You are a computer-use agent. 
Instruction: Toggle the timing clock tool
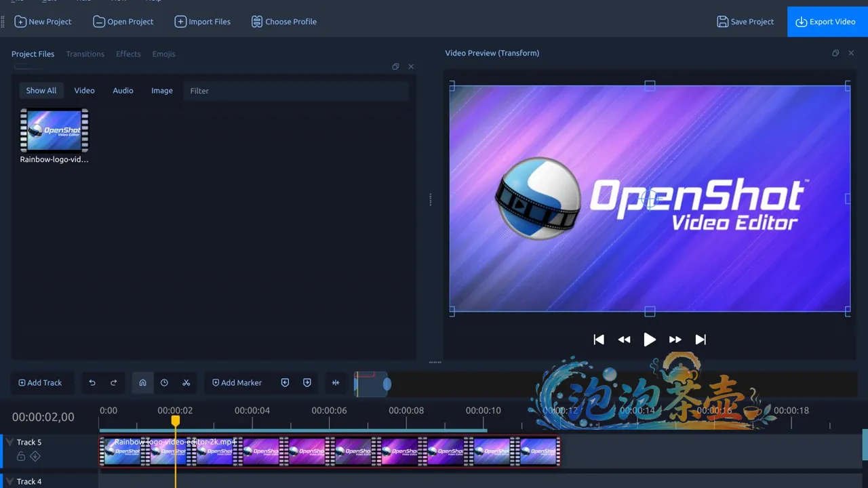pyautogui.click(x=164, y=383)
